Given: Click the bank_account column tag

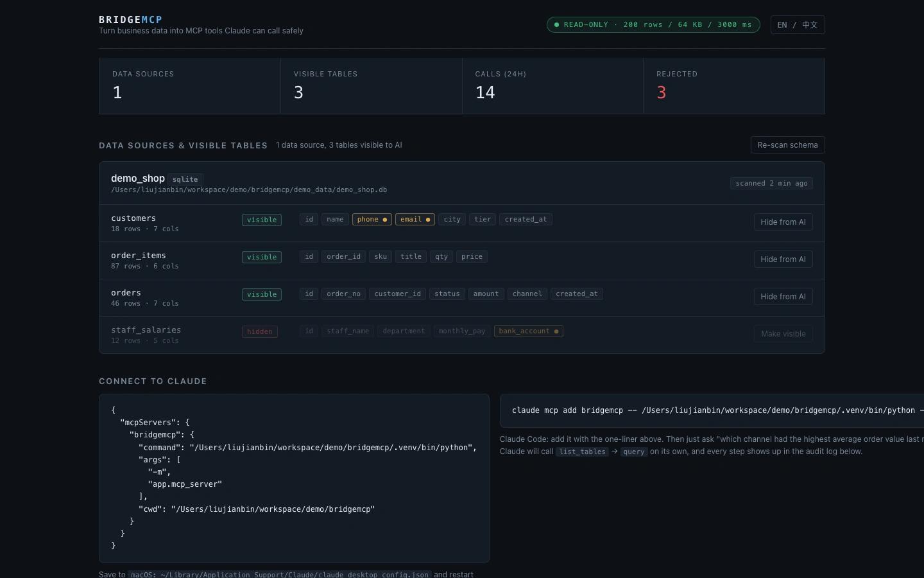Looking at the screenshot, I should point(529,331).
